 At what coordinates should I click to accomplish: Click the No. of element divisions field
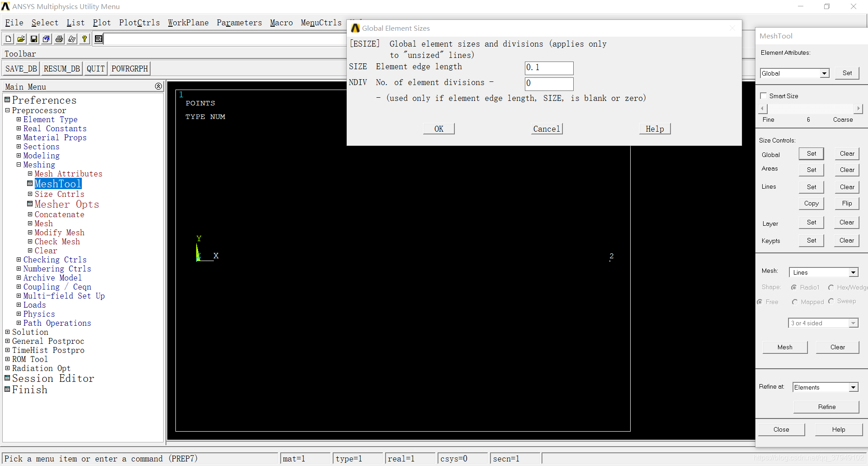[x=549, y=84]
